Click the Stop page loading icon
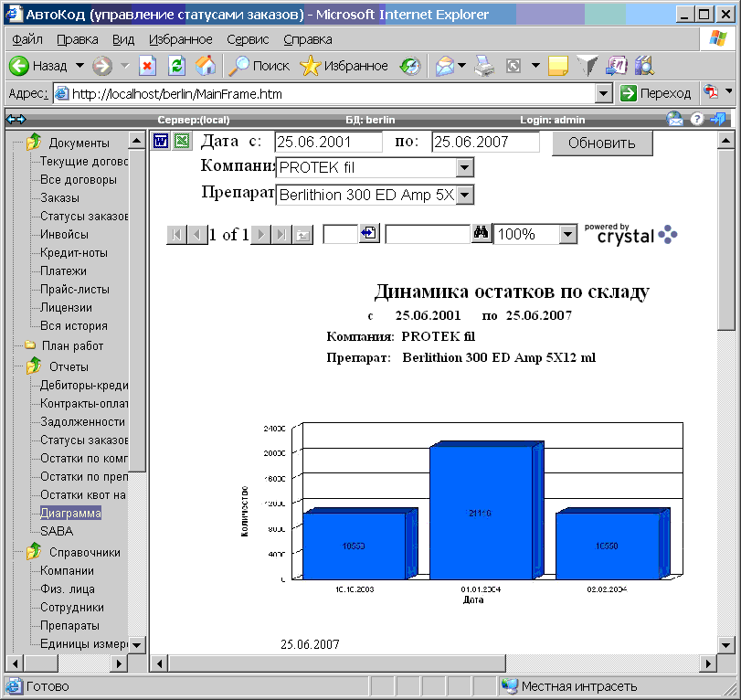This screenshot has width=741, height=700. pos(147,66)
